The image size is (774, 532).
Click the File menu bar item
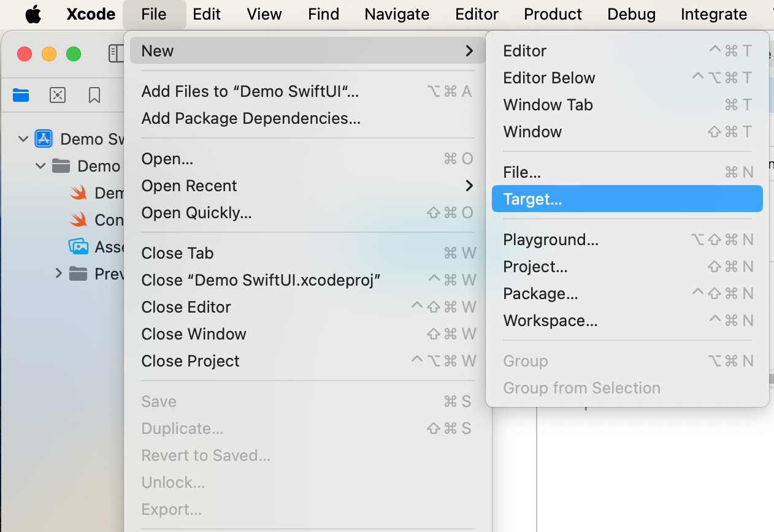point(154,14)
